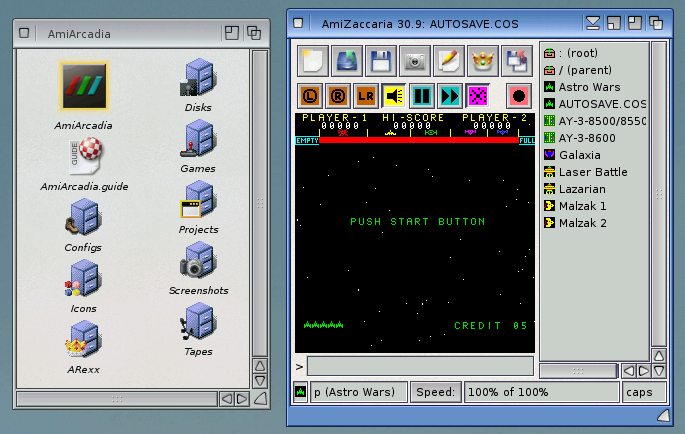Open the Screenshots drawer

198,268
